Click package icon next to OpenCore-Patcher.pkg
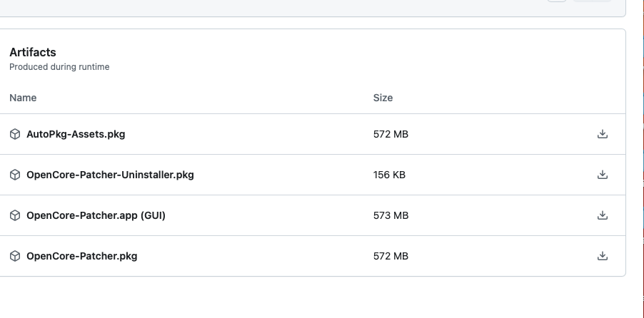Viewport: 644px width, 318px height. [15, 256]
